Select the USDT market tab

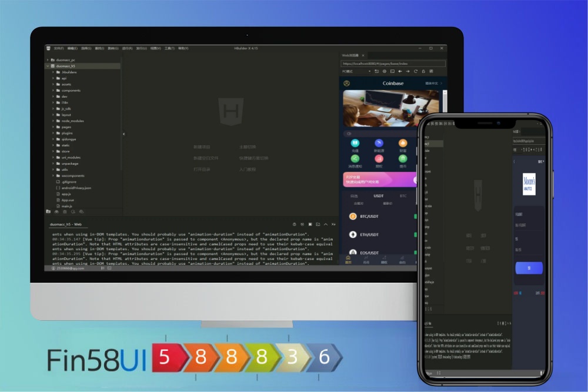(x=379, y=196)
